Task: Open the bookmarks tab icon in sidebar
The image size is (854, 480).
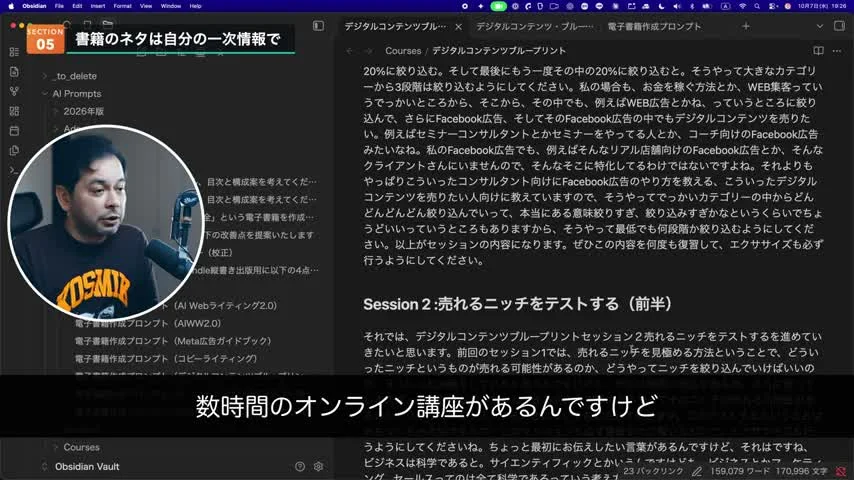Action: (87, 25)
